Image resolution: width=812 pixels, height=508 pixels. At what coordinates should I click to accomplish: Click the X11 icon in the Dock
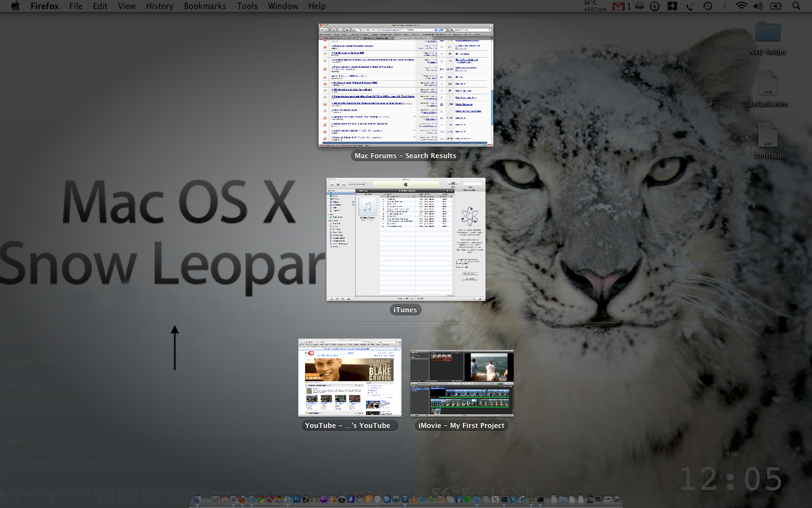[495, 499]
